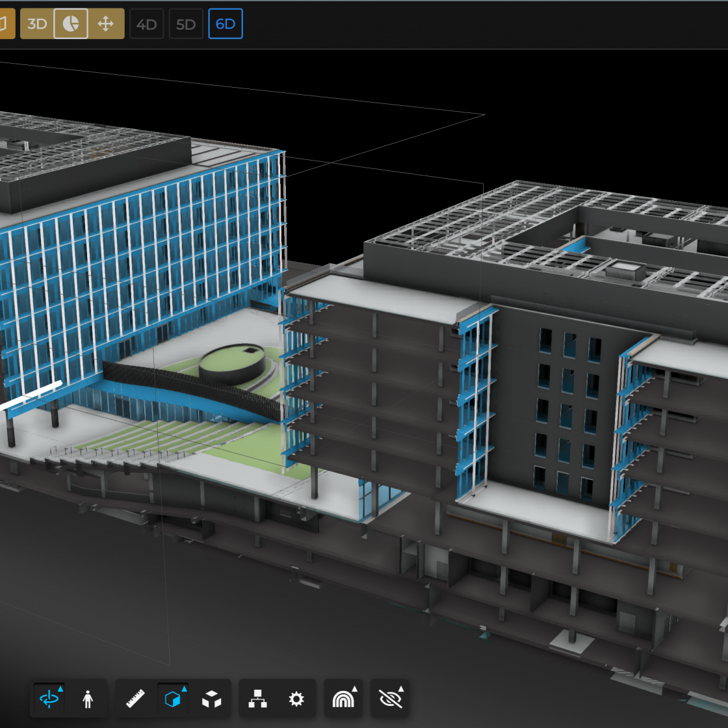Toggle visibility of hidden elements with crossed eye
This screenshot has height=728, width=728.
point(390,699)
